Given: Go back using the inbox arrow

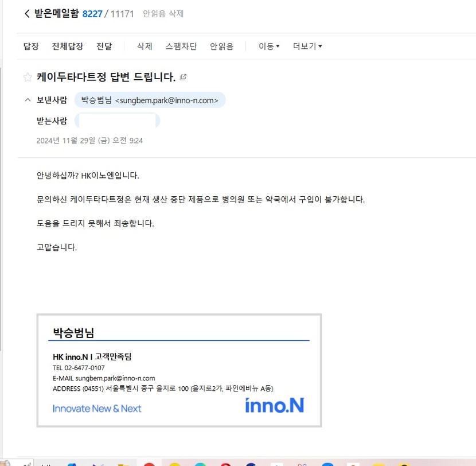Looking at the screenshot, I should pyautogui.click(x=27, y=14).
